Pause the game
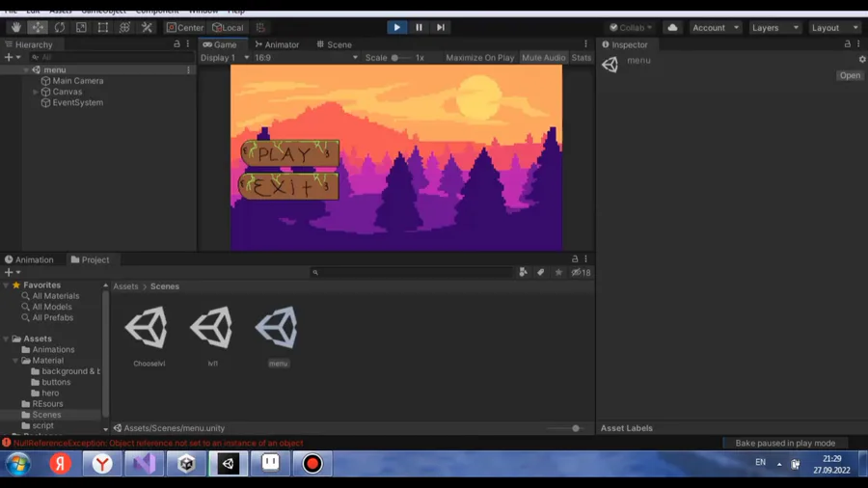Viewport: 868px width, 488px height. [x=420, y=27]
